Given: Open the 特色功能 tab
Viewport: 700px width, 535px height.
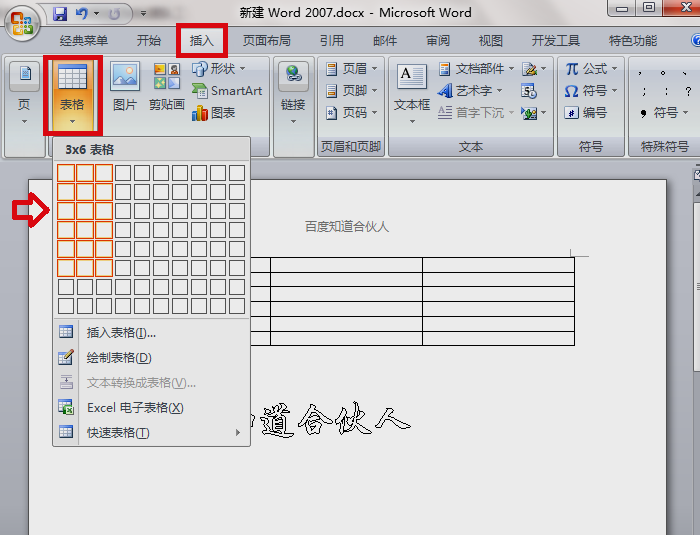Looking at the screenshot, I should 633,41.
